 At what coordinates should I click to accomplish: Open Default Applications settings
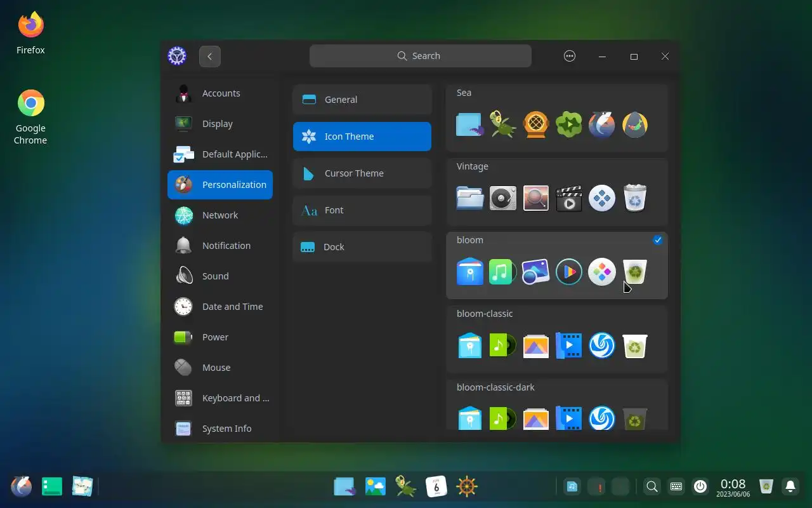[x=220, y=154]
